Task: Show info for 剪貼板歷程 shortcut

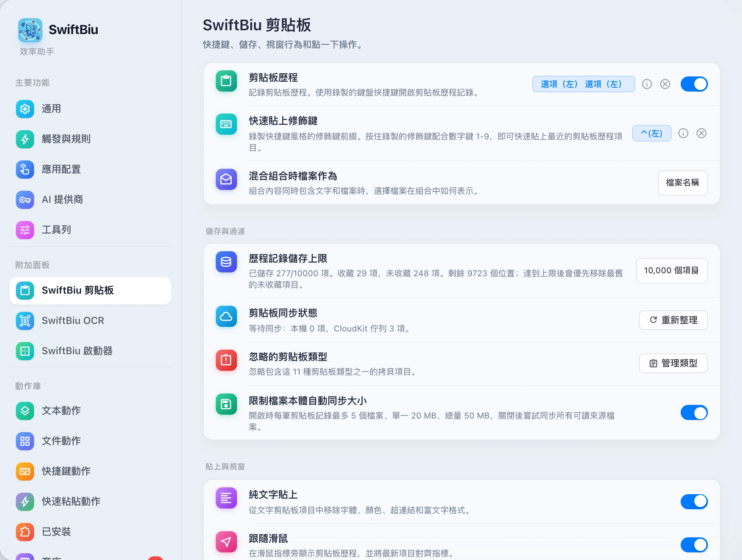Action: click(647, 84)
